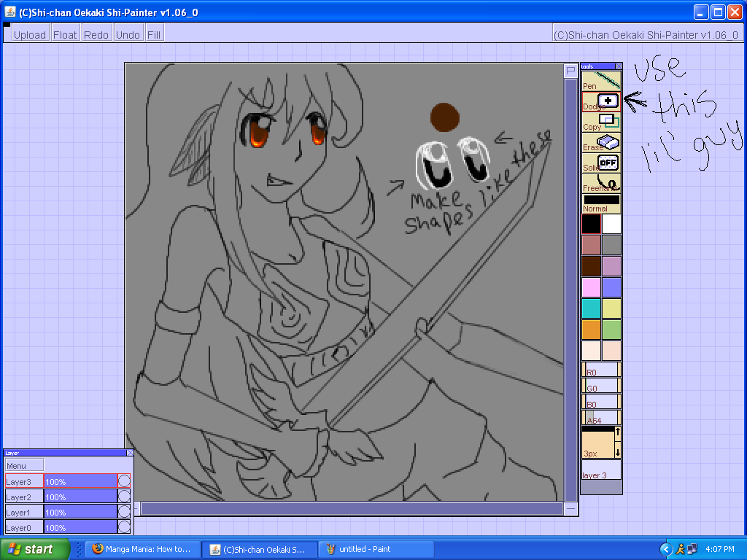Pick the pale yellow color swatch
Image resolution: width=747 pixels, height=560 pixels.
612,308
